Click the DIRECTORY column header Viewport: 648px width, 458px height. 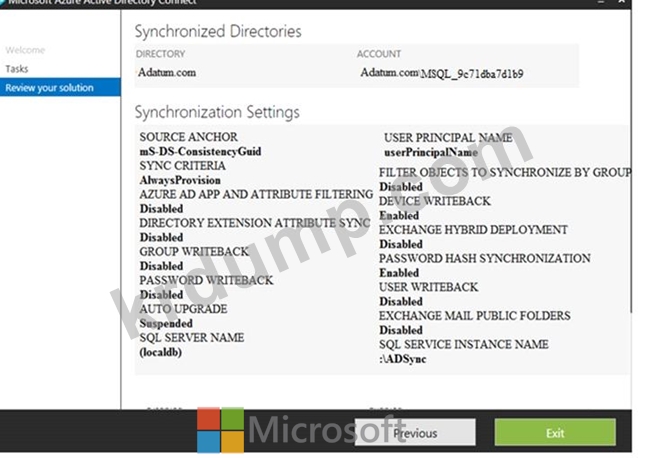click(x=160, y=54)
